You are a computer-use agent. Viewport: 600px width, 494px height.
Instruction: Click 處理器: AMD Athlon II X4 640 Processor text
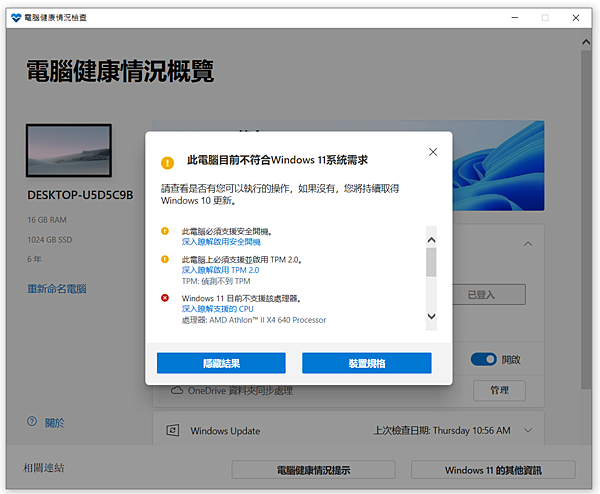click(254, 320)
